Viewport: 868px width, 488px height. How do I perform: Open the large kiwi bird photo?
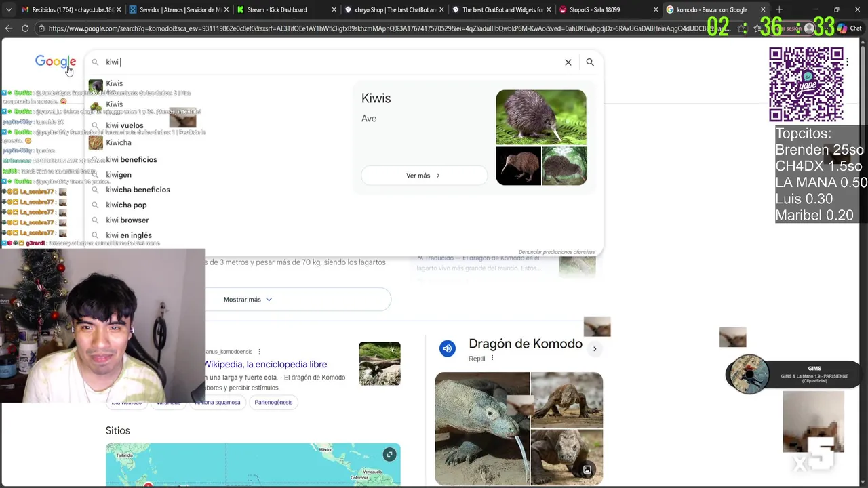pos(541,117)
